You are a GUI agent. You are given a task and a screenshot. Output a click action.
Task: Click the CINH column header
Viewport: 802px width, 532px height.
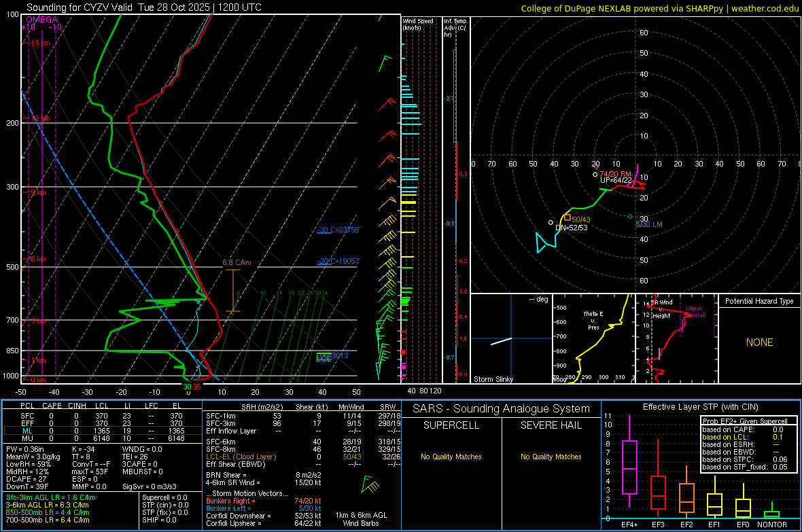pyautogui.click(x=77, y=406)
